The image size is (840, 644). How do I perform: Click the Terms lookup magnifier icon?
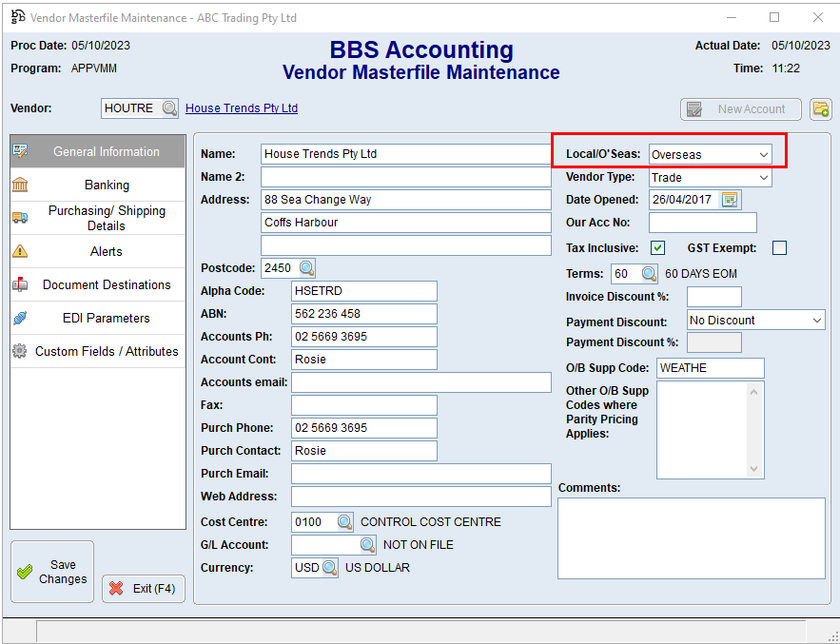tap(649, 274)
